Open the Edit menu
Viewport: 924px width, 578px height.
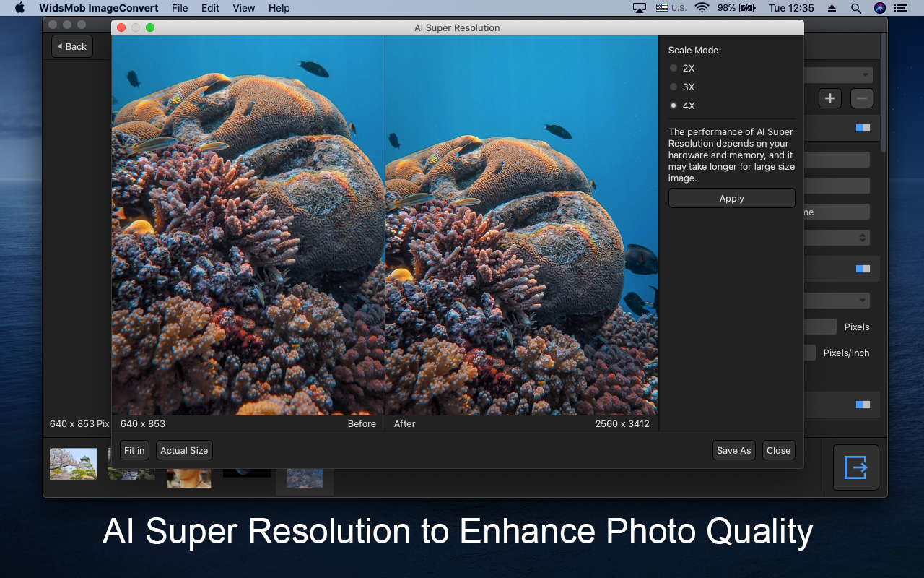coord(210,8)
